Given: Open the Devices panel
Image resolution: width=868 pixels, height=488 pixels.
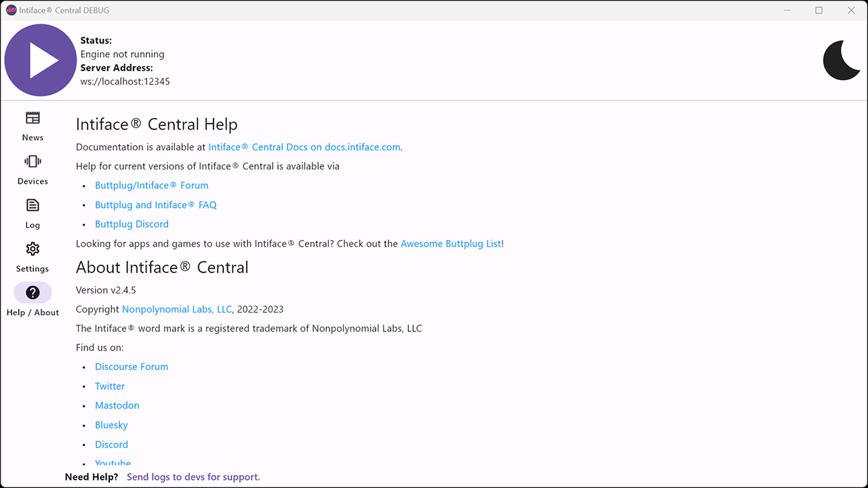Looking at the screenshot, I should (32, 169).
